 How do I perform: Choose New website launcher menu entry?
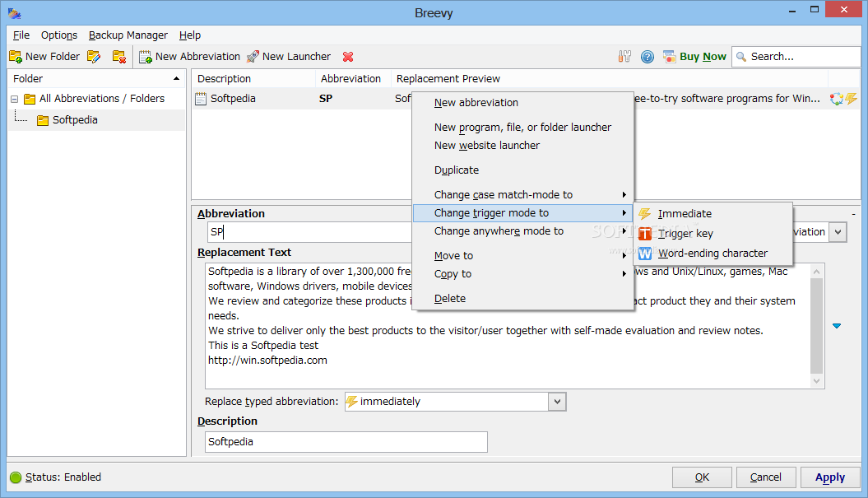522,146
